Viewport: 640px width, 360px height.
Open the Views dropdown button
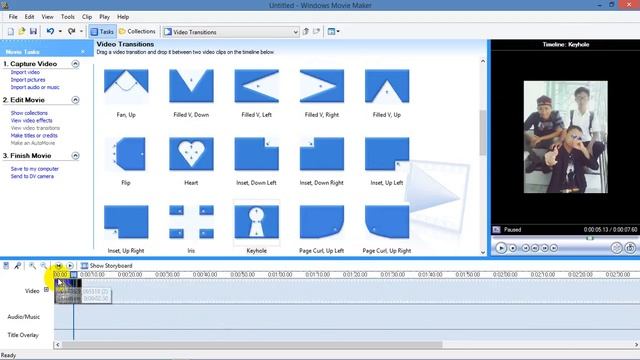pyautogui.click(x=333, y=31)
